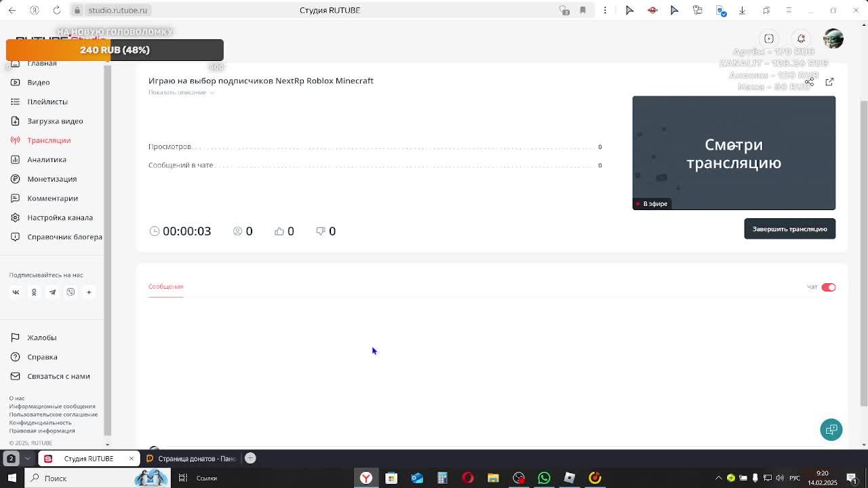
Task: Click the Справка question mark icon
Action: pos(15,357)
